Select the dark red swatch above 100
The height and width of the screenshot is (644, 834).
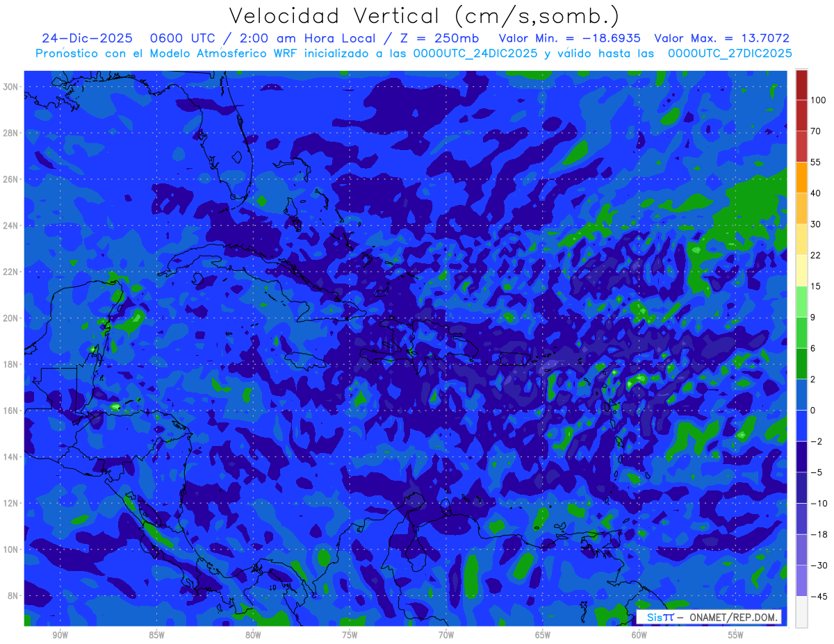pyautogui.click(x=801, y=85)
